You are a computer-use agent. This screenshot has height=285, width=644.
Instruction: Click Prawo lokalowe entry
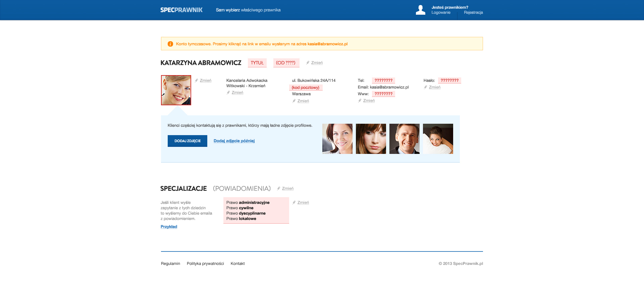pos(241,219)
